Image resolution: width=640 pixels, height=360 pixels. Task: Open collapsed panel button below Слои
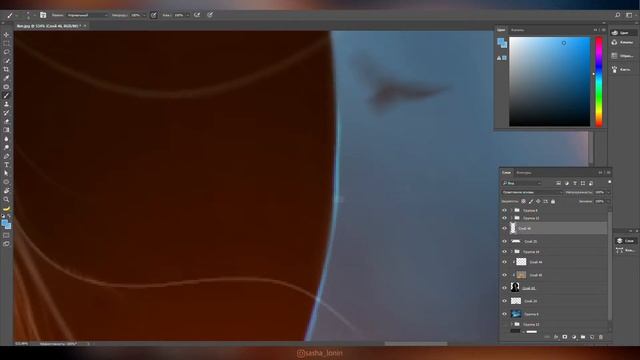[626, 250]
